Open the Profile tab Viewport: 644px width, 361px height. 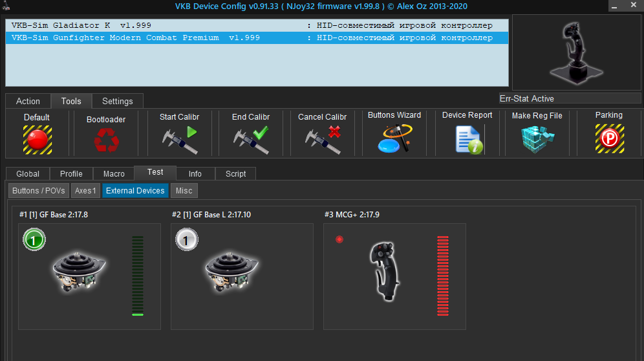click(x=71, y=174)
